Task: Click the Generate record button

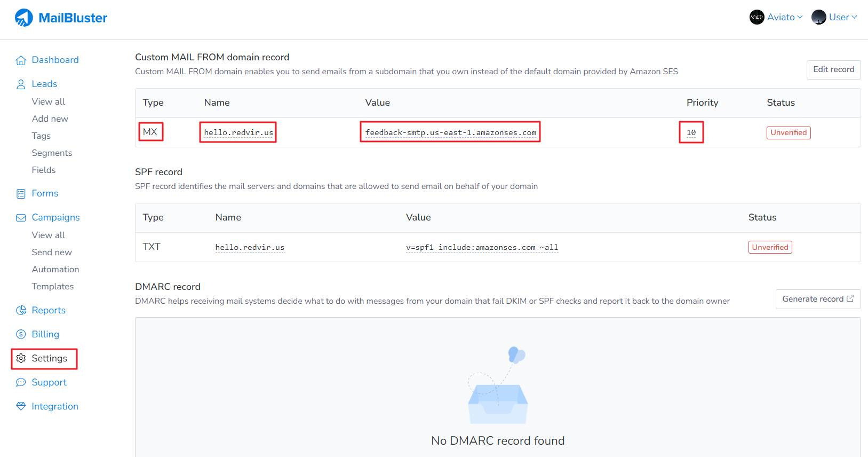Action: tap(817, 299)
